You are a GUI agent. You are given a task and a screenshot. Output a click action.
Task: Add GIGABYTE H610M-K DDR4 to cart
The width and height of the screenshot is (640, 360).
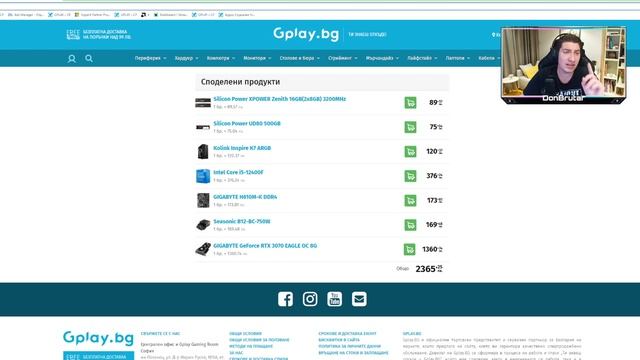(410, 200)
